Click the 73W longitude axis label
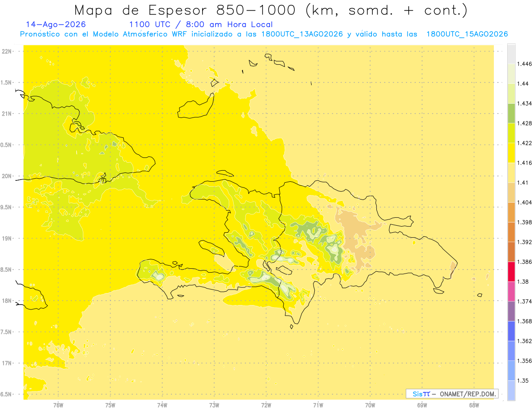 pos(214,405)
